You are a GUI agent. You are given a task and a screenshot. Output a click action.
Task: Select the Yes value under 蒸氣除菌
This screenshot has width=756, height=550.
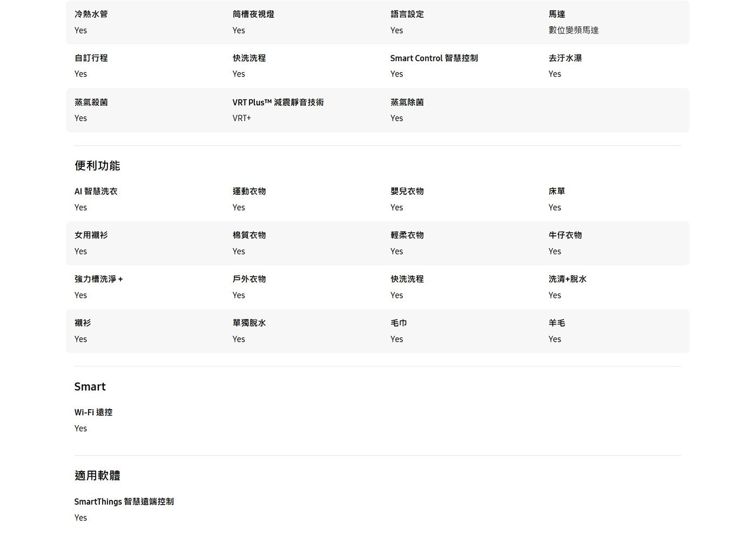396,118
